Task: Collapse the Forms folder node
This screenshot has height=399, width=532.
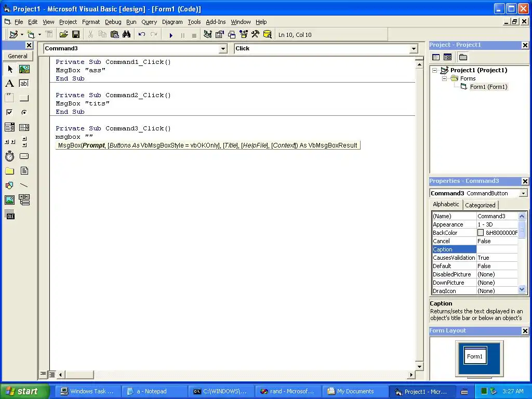Action: pyautogui.click(x=445, y=78)
